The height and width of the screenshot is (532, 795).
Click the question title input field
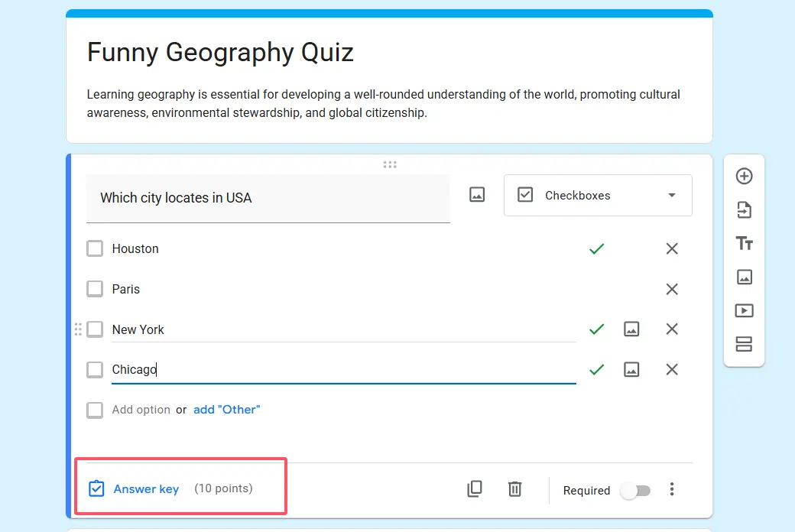click(268, 198)
